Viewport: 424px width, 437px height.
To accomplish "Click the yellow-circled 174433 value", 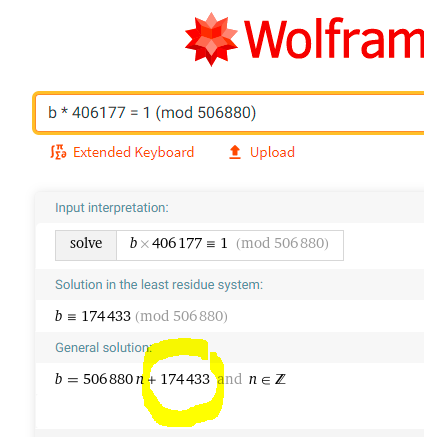I will [185, 379].
